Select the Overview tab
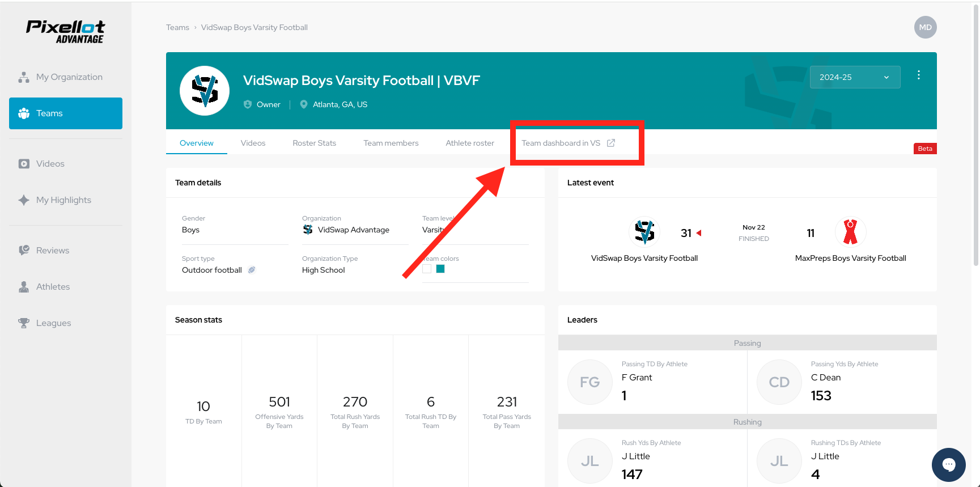980x487 pixels. coord(197,143)
